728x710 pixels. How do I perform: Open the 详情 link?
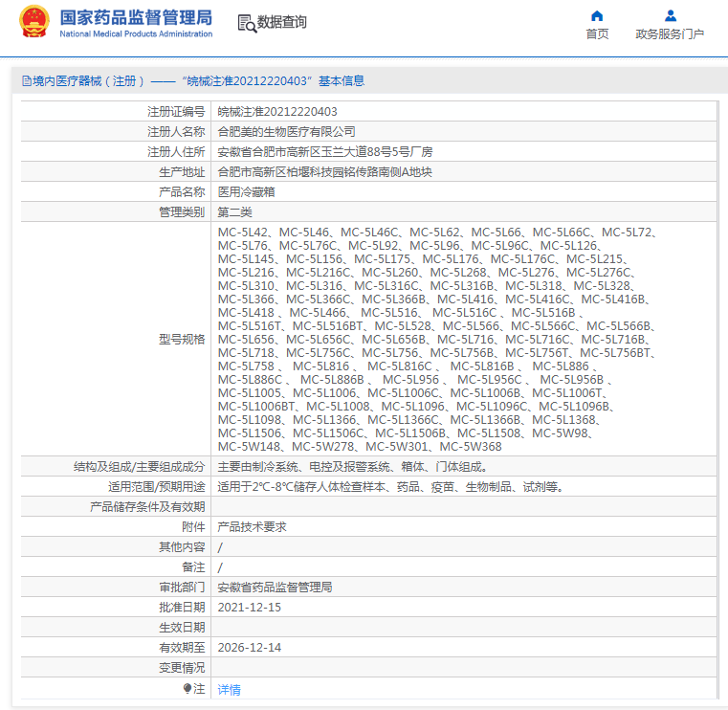click(229, 690)
